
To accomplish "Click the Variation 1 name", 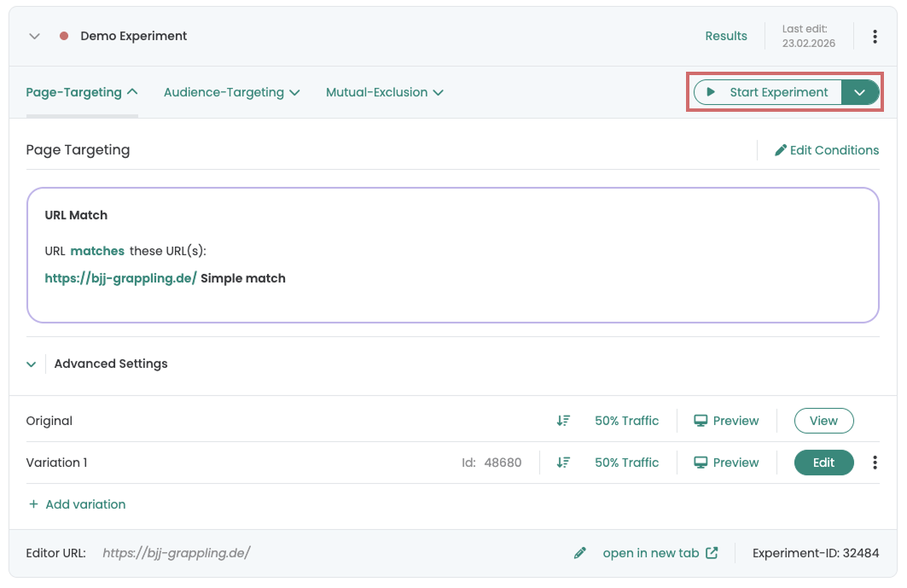I will [x=56, y=463].
